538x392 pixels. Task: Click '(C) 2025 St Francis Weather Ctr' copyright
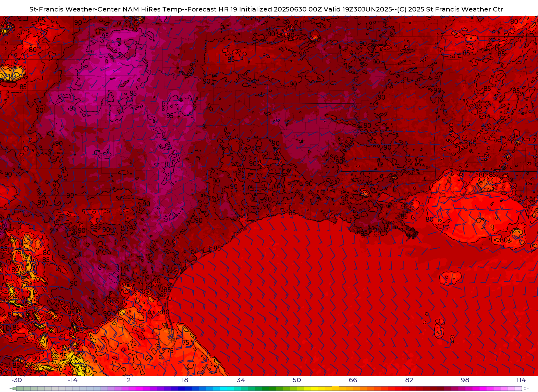(450, 9)
